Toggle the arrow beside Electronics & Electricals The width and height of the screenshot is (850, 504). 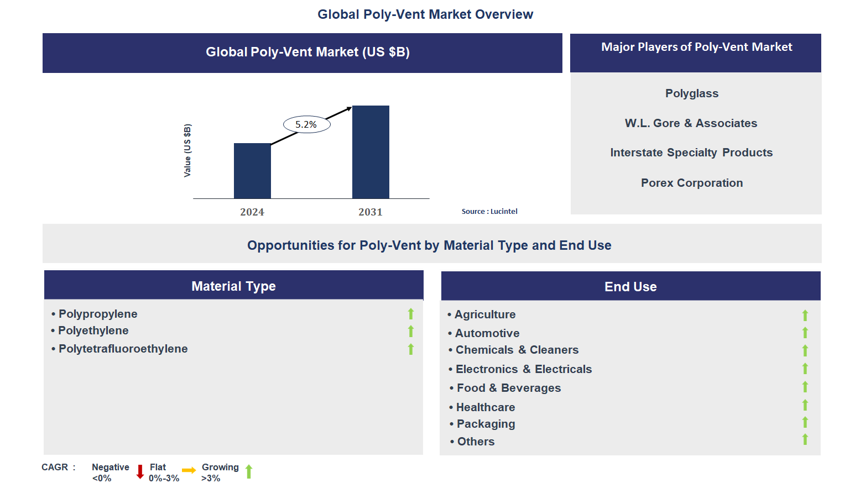point(805,369)
